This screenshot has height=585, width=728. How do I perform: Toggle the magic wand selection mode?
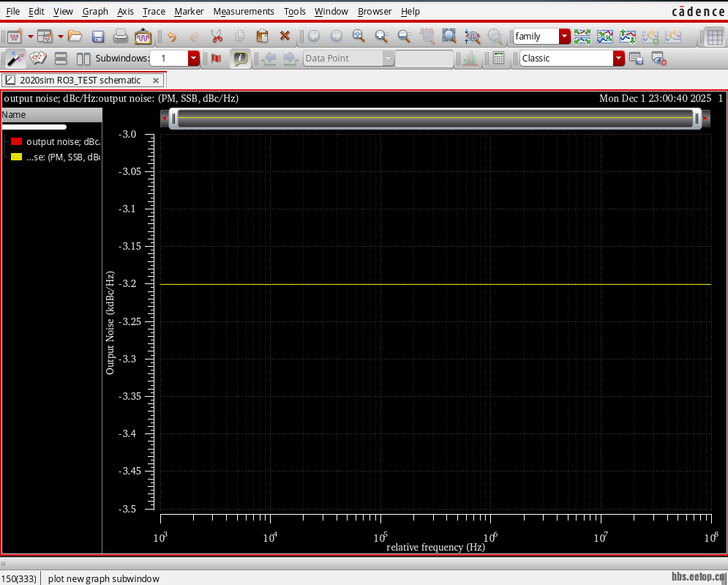tap(15, 59)
